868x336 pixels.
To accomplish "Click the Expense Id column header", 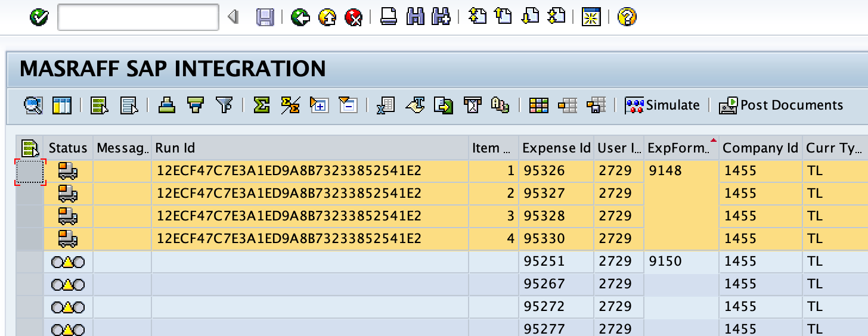I will pos(556,148).
